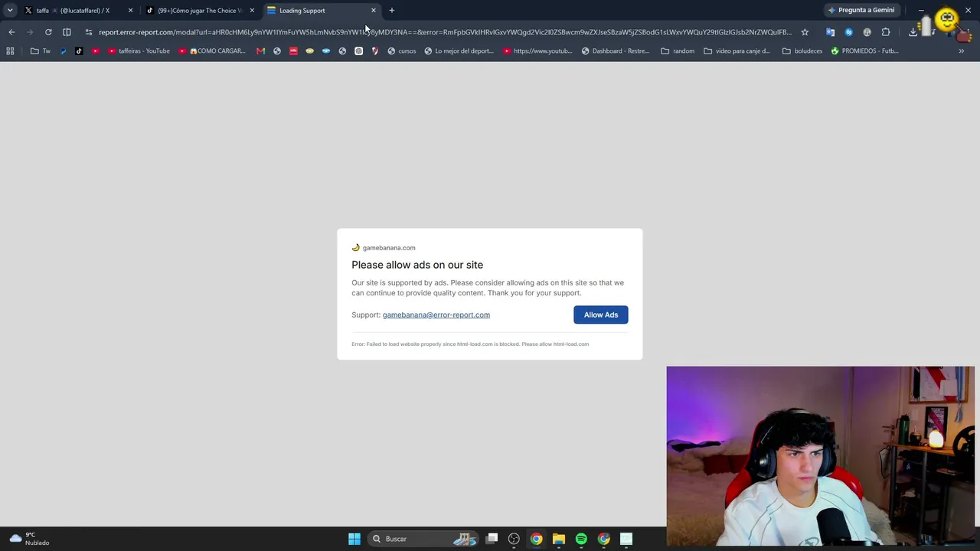Bookmark this page with the star

click(x=805, y=32)
